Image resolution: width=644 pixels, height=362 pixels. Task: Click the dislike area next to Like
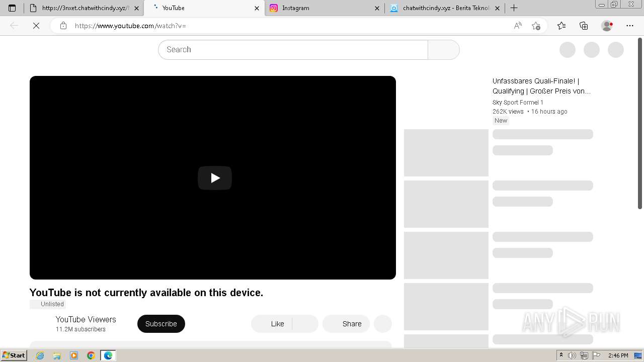tap(305, 324)
